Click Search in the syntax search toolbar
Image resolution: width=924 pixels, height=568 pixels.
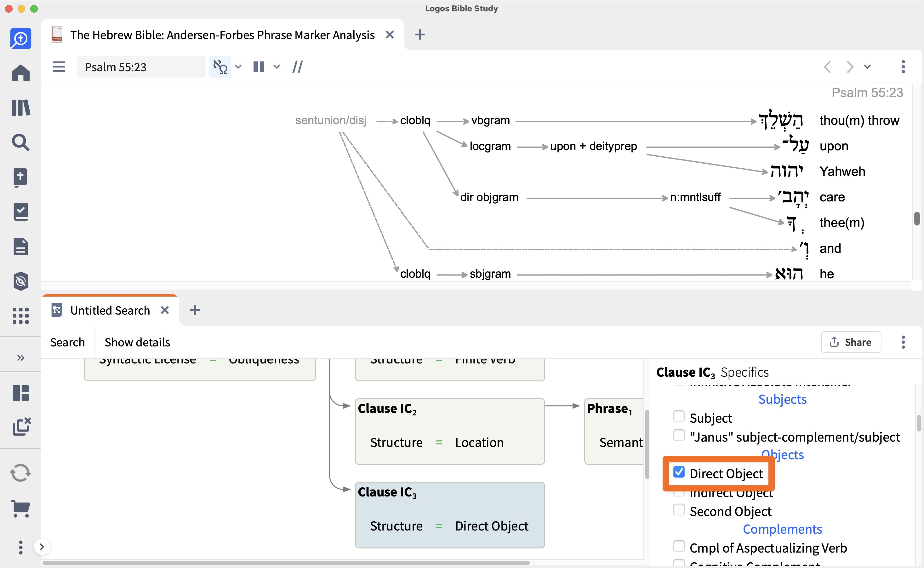[x=68, y=342]
